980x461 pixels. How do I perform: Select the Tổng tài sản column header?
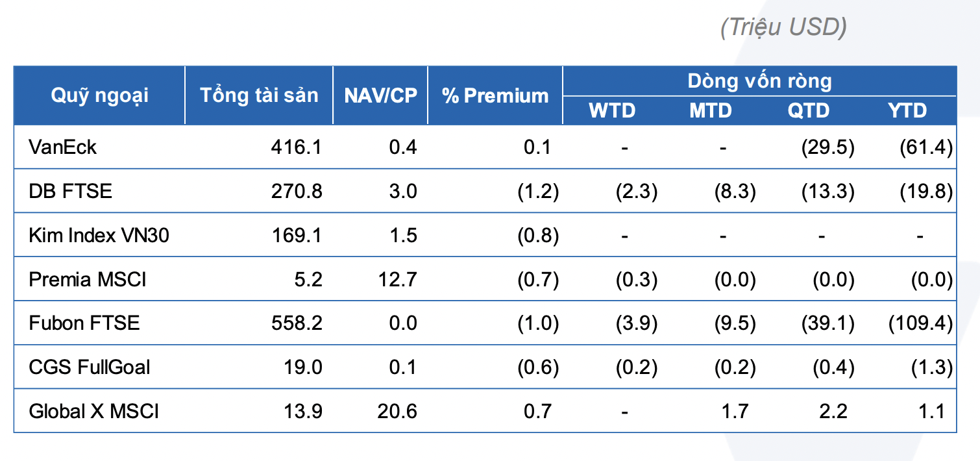click(259, 95)
